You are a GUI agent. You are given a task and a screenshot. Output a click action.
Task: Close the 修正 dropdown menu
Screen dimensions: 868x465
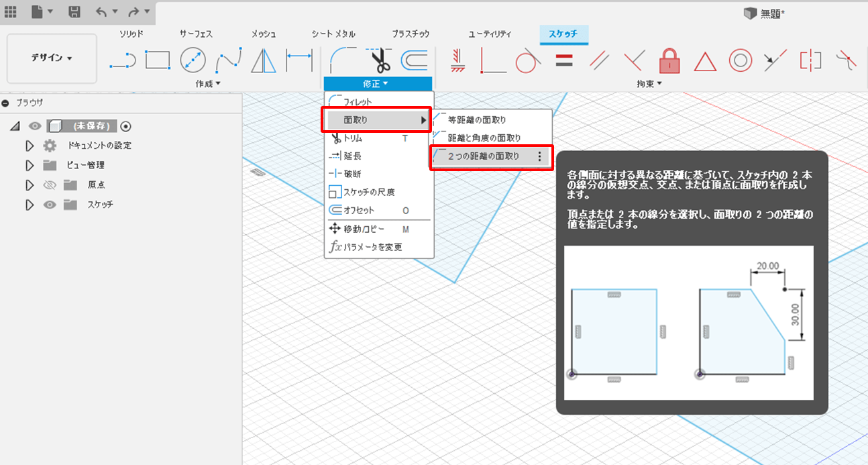click(x=378, y=84)
